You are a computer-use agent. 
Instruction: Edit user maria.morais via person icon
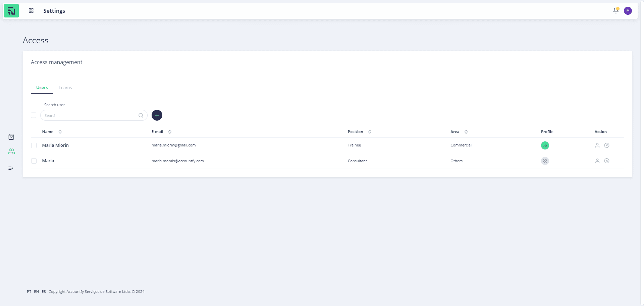(597, 161)
